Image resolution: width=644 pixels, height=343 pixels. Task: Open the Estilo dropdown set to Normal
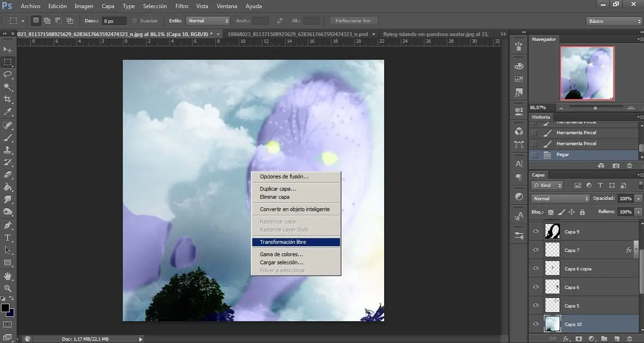pyautogui.click(x=208, y=21)
